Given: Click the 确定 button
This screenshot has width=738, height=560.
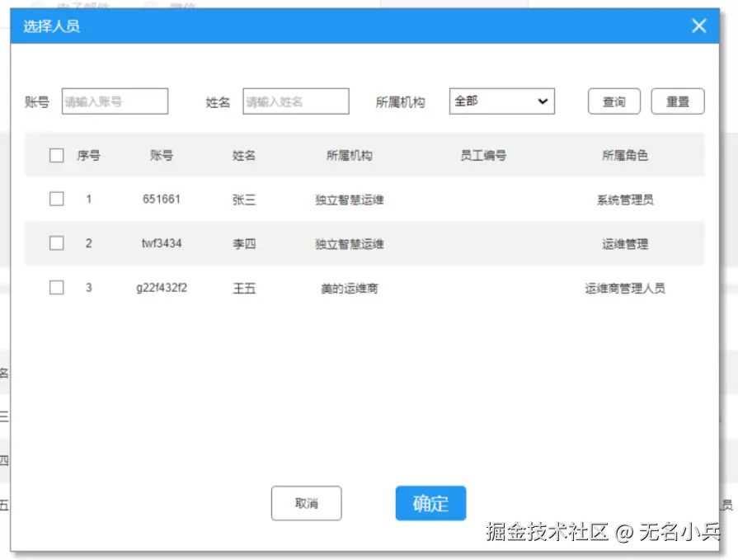Looking at the screenshot, I should point(430,503).
